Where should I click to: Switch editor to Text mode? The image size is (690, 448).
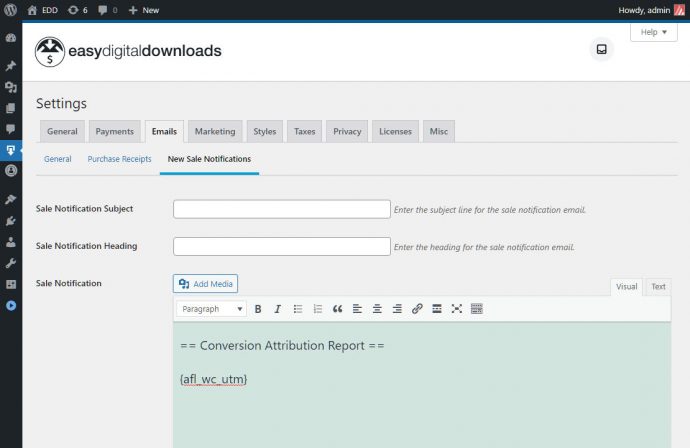coord(658,286)
